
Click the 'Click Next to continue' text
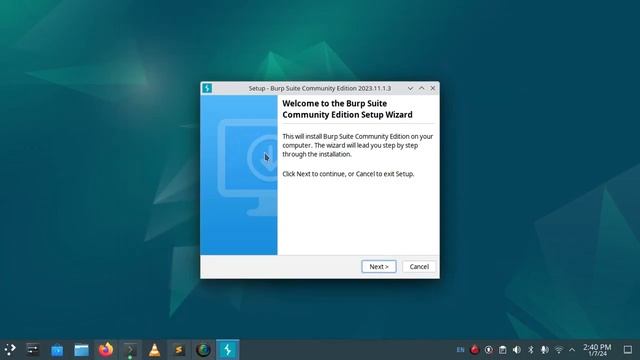pos(348,174)
